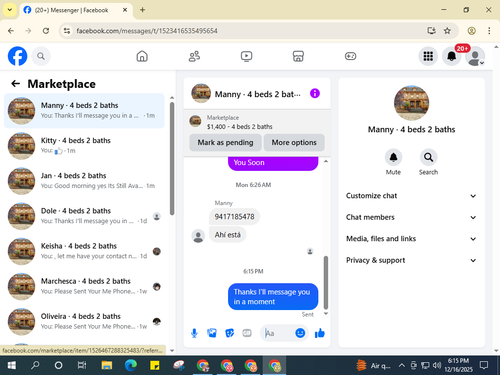
Task: Click the address bar URL
Action: coord(147,31)
